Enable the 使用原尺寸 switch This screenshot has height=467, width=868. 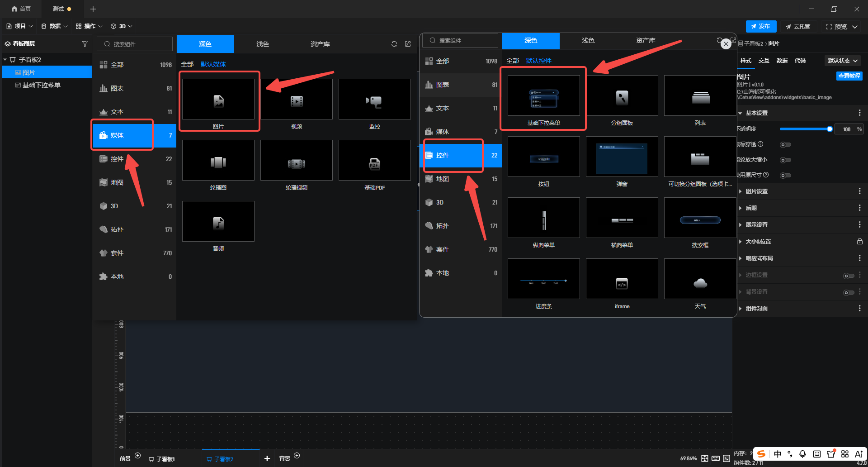click(x=786, y=176)
